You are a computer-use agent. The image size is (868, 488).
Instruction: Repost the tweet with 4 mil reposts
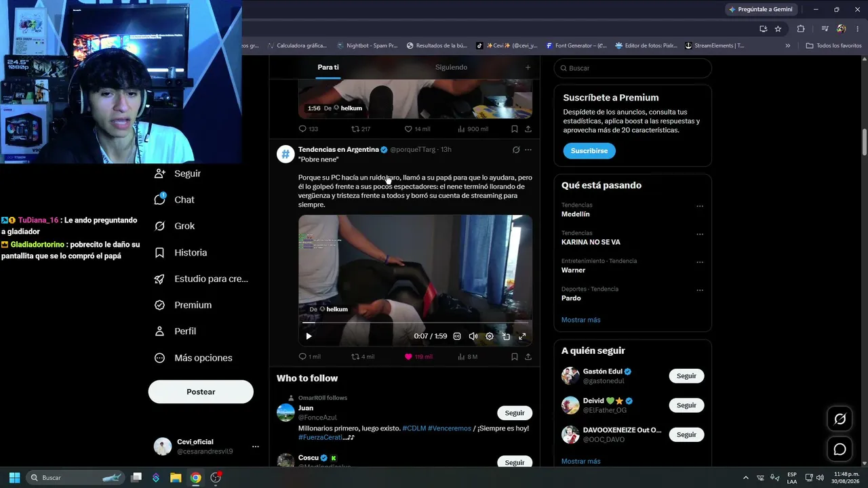coord(362,357)
